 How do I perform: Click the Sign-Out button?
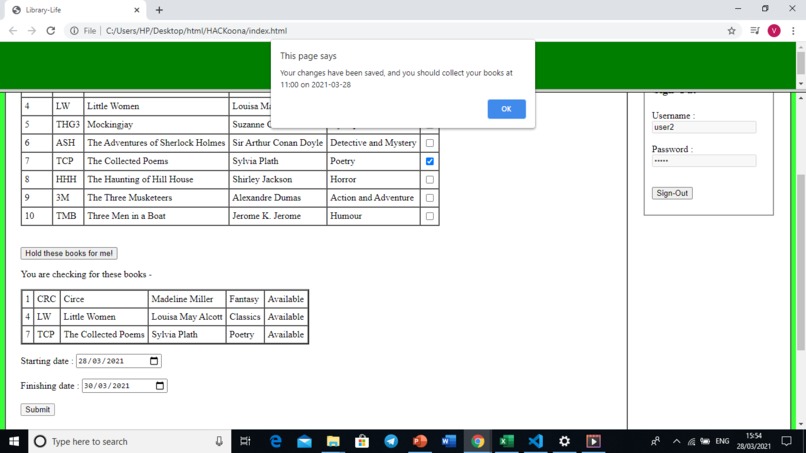[672, 193]
